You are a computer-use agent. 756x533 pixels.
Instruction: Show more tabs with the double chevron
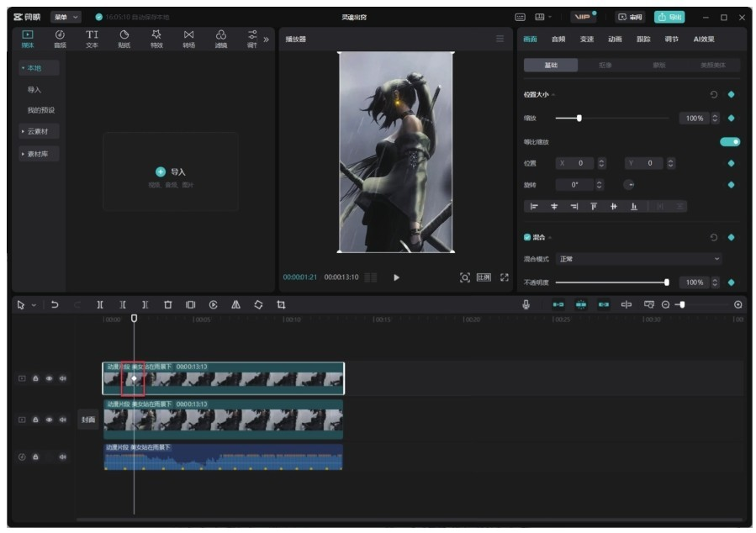[x=266, y=40]
